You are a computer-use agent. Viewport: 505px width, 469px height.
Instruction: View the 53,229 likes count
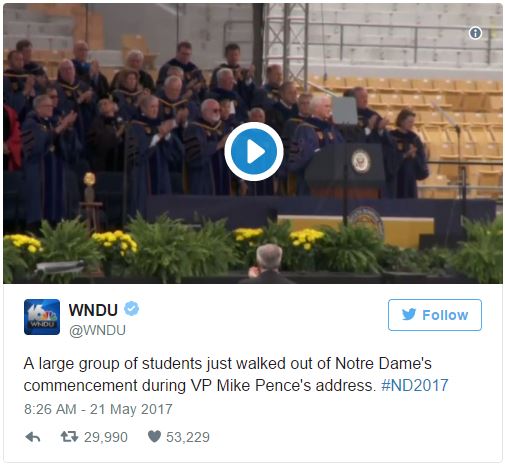[x=188, y=437]
